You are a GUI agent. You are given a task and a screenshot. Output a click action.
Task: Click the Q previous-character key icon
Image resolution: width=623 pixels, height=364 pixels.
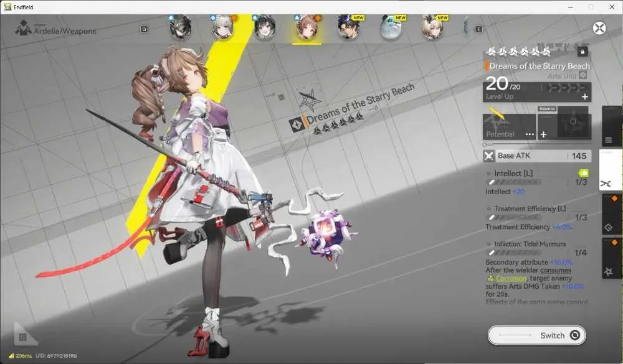pos(144,29)
